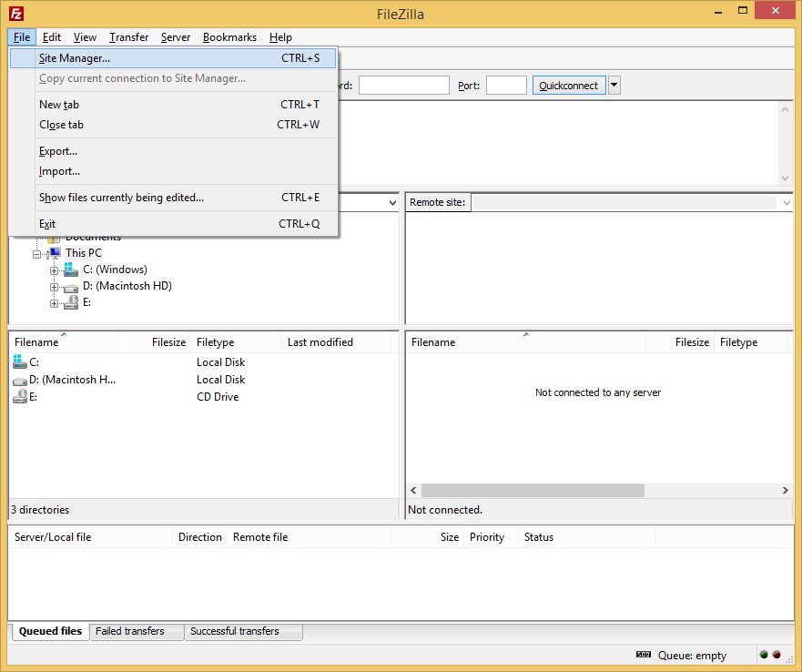Click the queue size indicator icon in status bar
Image resolution: width=802 pixels, height=672 pixels.
(643, 655)
